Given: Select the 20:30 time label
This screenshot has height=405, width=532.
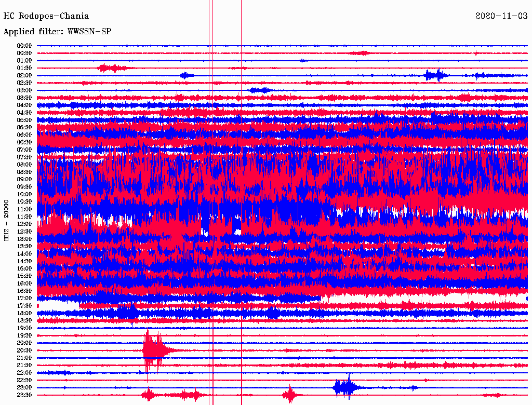Looking at the screenshot, I should tap(24, 350).
